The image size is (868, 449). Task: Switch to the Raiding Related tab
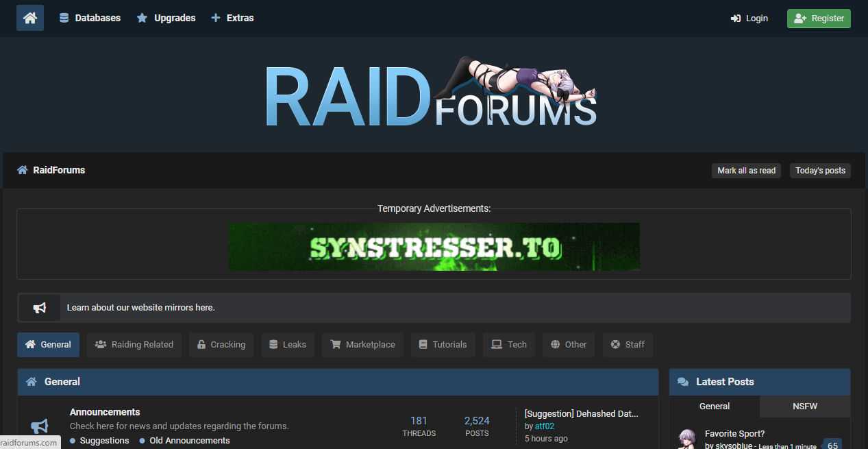click(x=134, y=345)
